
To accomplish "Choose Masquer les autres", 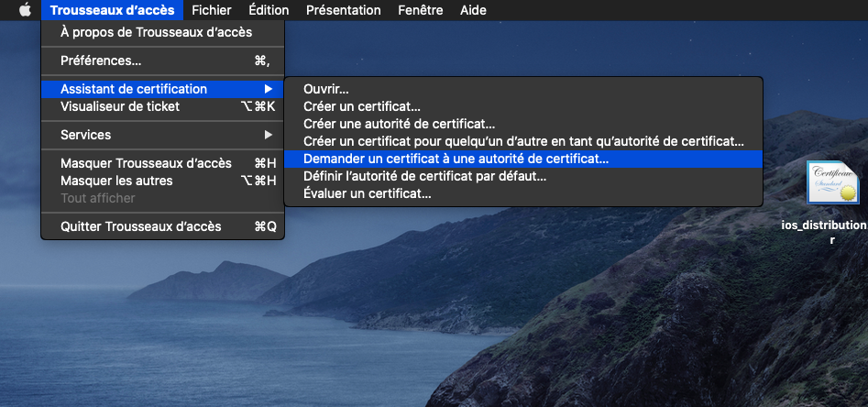I will point(162,181).
